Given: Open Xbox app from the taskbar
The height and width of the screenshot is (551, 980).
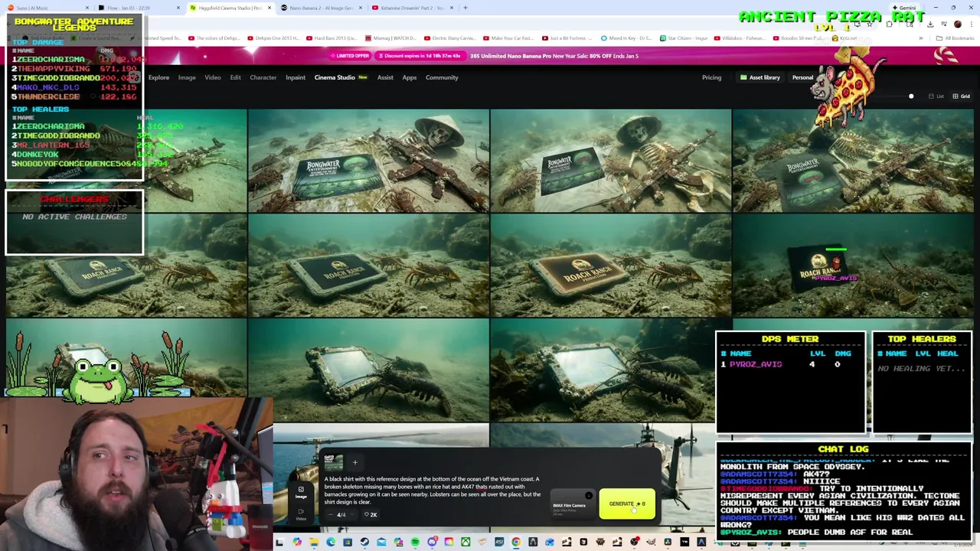Looking at the screenshot, I should coord(465,543).
